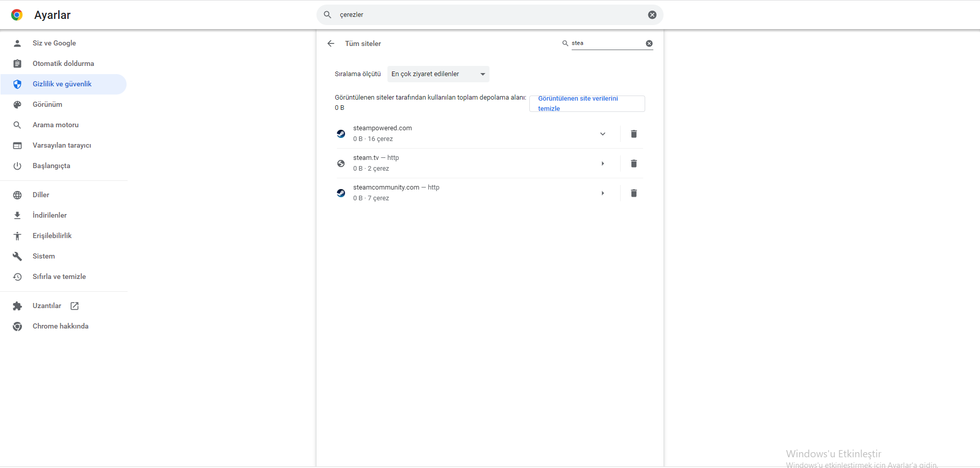Viewport: 980px width, 468px height.
Task: Open Sıfırla ve temizle section
Action: [x=63, y=277]
